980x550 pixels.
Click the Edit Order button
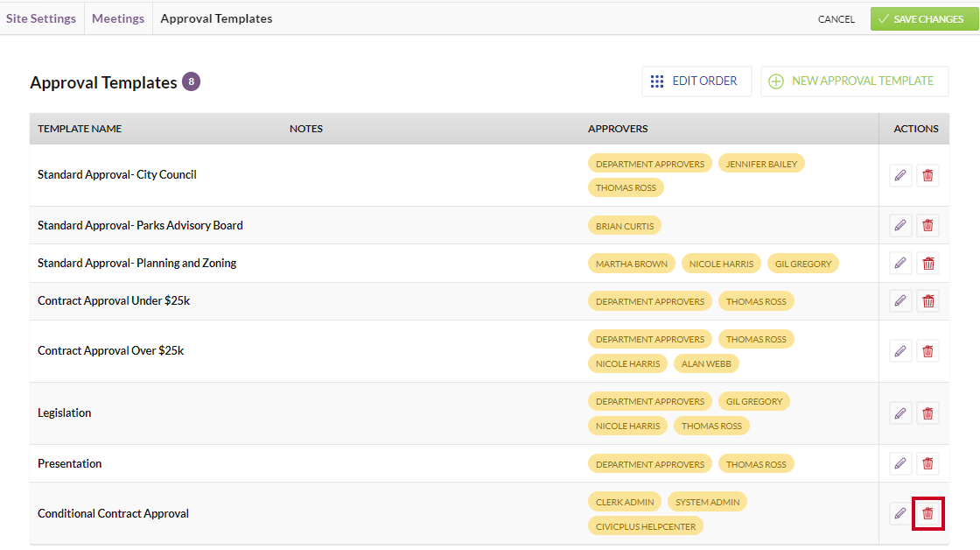click(696, 81)
